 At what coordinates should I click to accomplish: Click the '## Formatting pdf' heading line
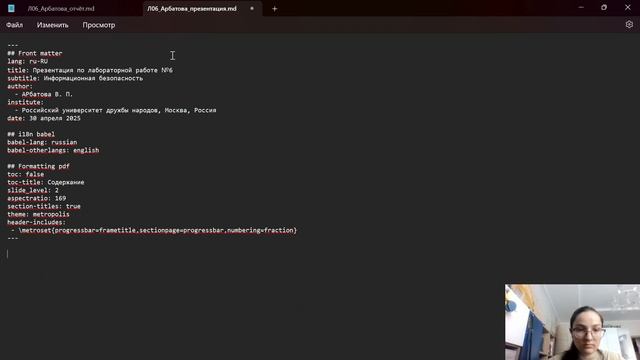38,167
